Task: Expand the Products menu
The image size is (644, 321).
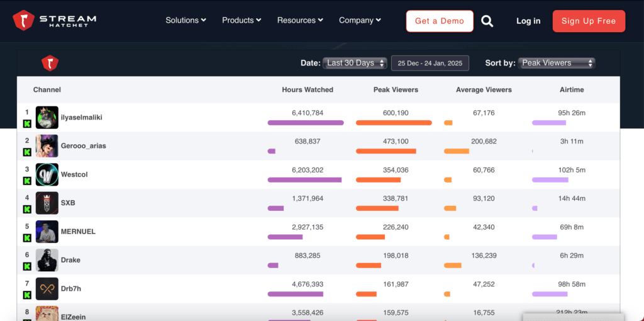Action: point(241,20)
